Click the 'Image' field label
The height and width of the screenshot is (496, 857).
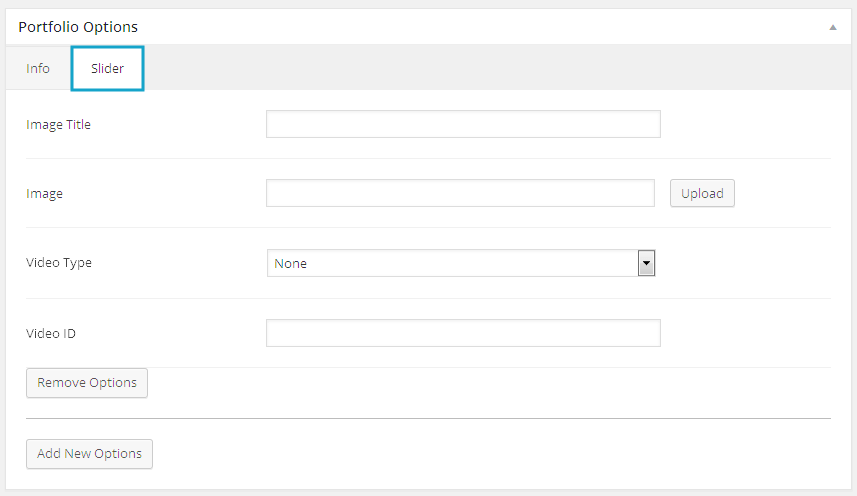click(x=44, y=194)
